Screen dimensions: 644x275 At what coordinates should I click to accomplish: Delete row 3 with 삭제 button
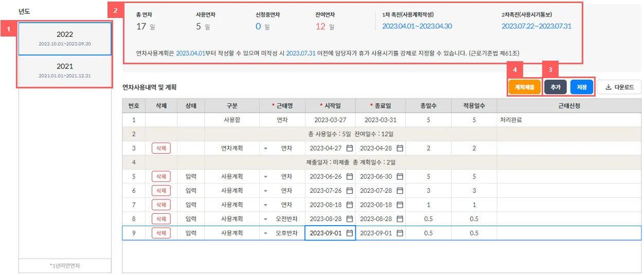(161, 148)
